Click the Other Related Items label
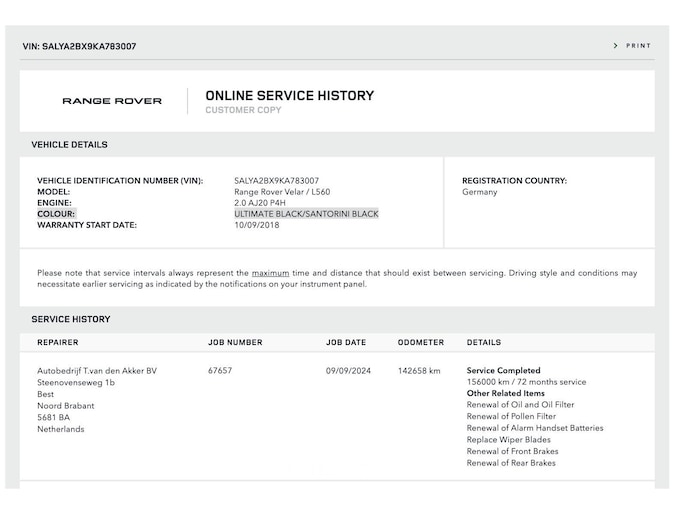Screen dimensions: 685x514 tap(505, 393)
